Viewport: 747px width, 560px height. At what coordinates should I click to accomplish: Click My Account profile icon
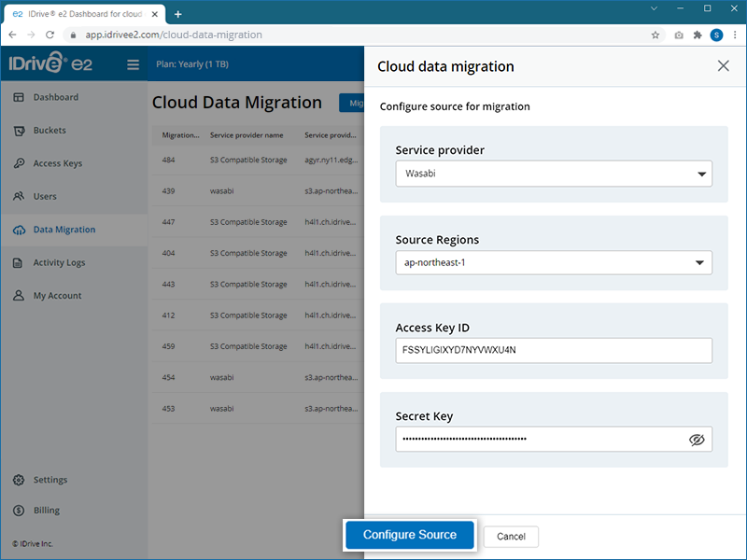[19, 296]
